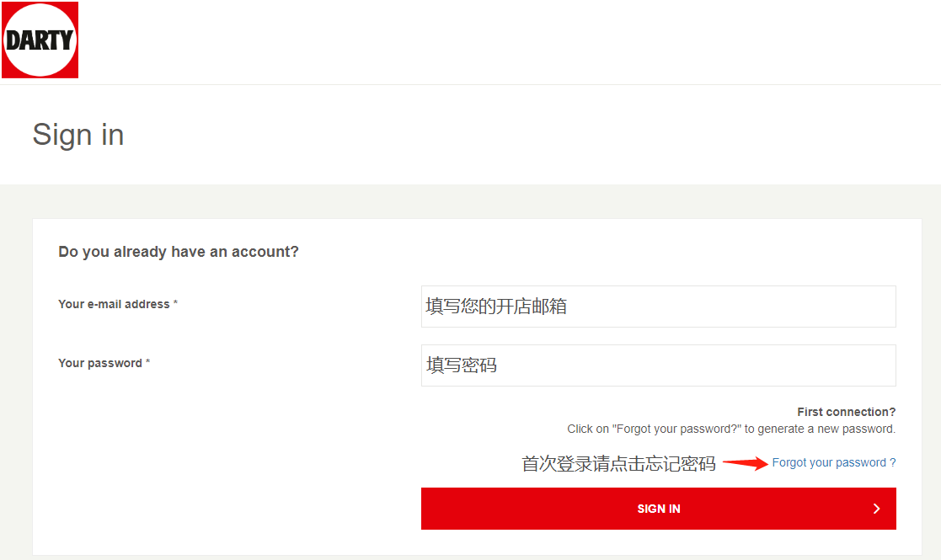Screen dimensions: 941x560
Task: Click the asterisk next to 'Your password'
Action: coord(147,363)
